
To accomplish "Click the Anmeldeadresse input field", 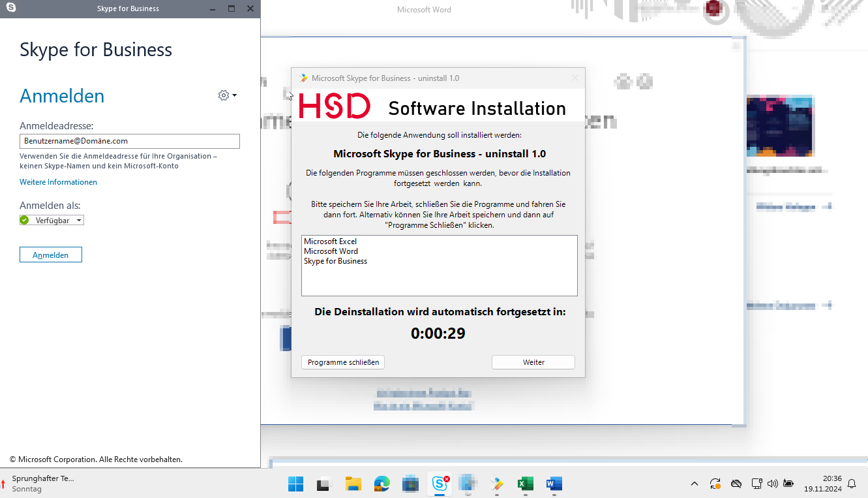I will pos(130,141).
